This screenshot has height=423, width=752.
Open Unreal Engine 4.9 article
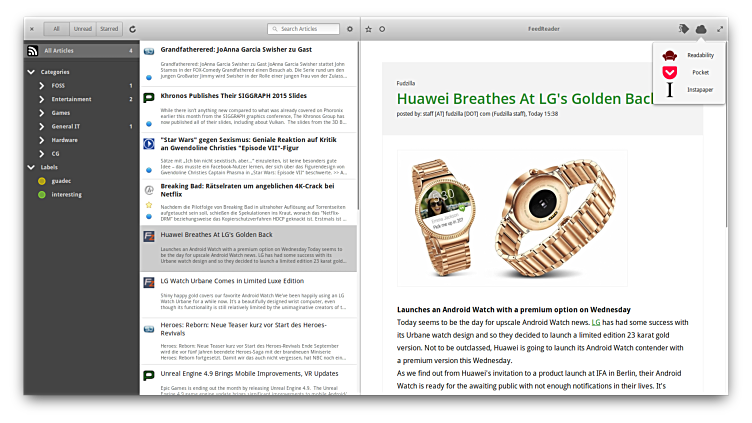248,380
